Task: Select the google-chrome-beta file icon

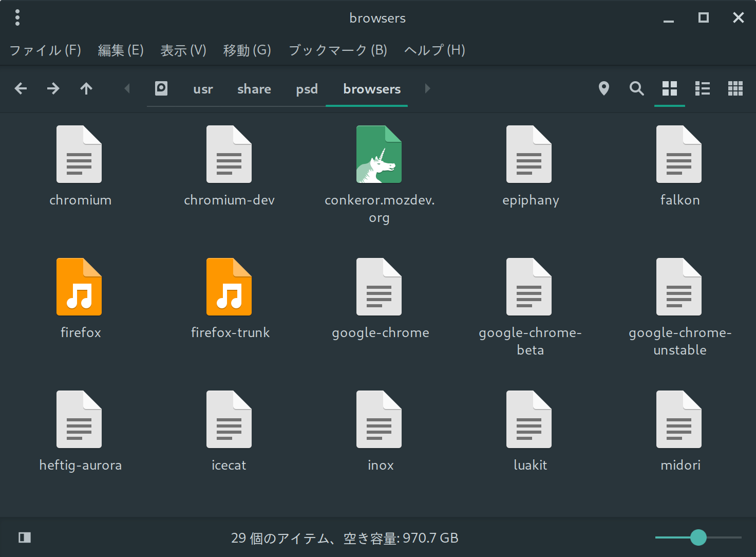Action: (x=529, y=287)
